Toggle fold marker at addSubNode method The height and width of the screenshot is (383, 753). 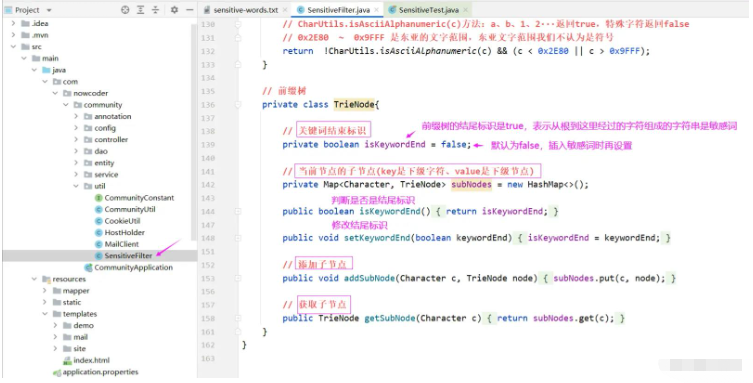pos(238,278)
